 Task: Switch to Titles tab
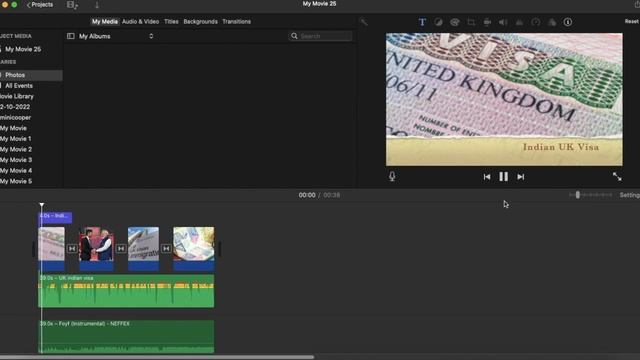(x=171, y=22)
